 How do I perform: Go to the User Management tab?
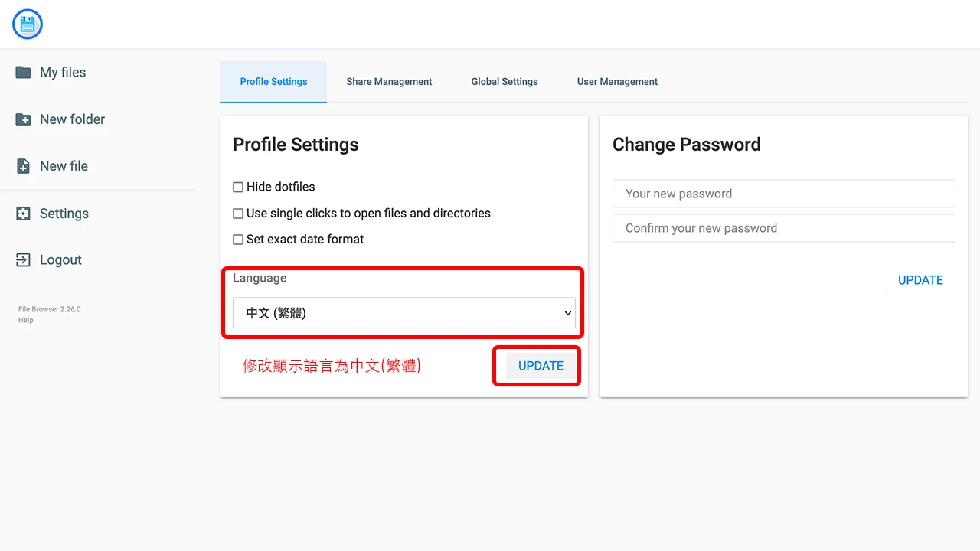click(617, 81)
